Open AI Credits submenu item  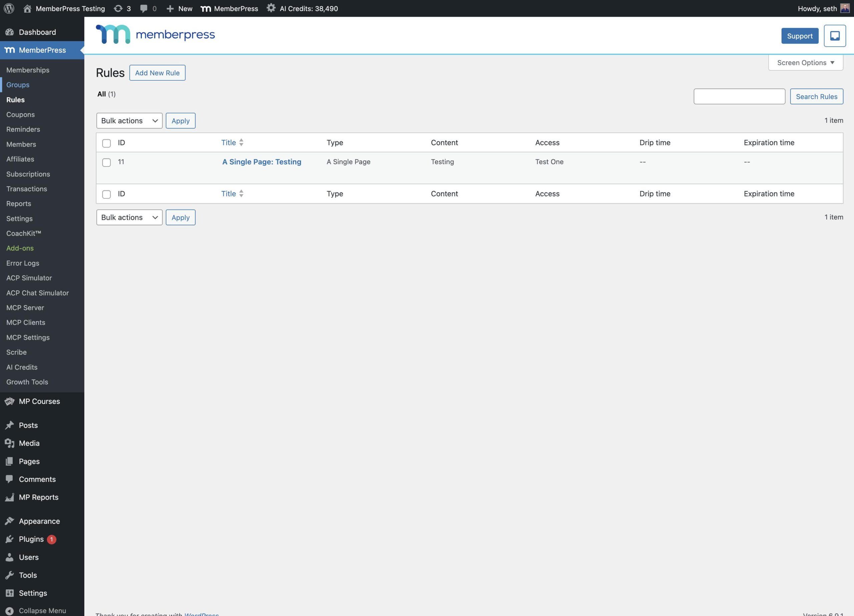[x=22, y=367]
